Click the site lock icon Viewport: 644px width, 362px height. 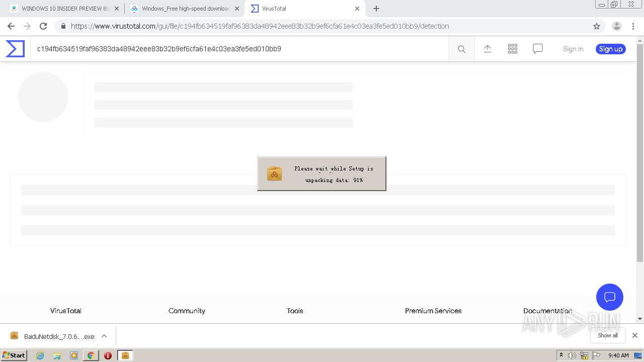[63, 26]
